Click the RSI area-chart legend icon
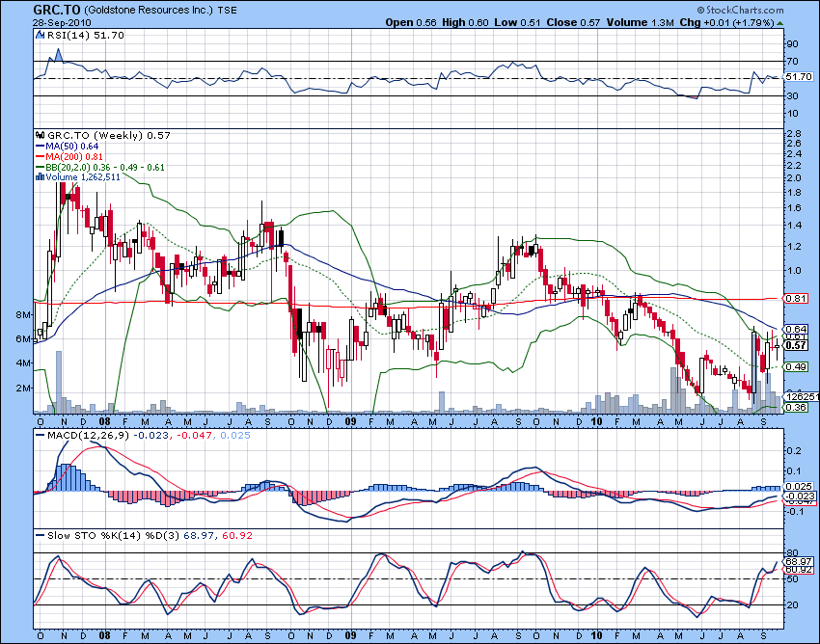Image resolution: width=820 pixels, height=644 pixels. point(41,35)
